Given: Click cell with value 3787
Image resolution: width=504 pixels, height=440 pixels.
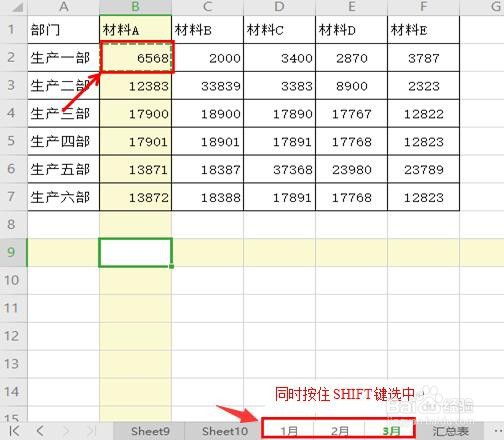Looking at the screenshot, I should [x=423, y=58].
